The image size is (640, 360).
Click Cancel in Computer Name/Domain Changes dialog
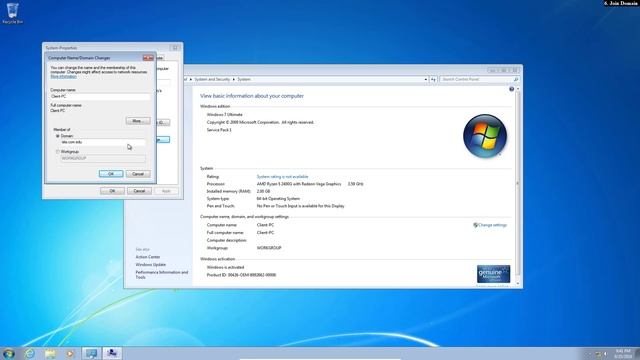138,174
